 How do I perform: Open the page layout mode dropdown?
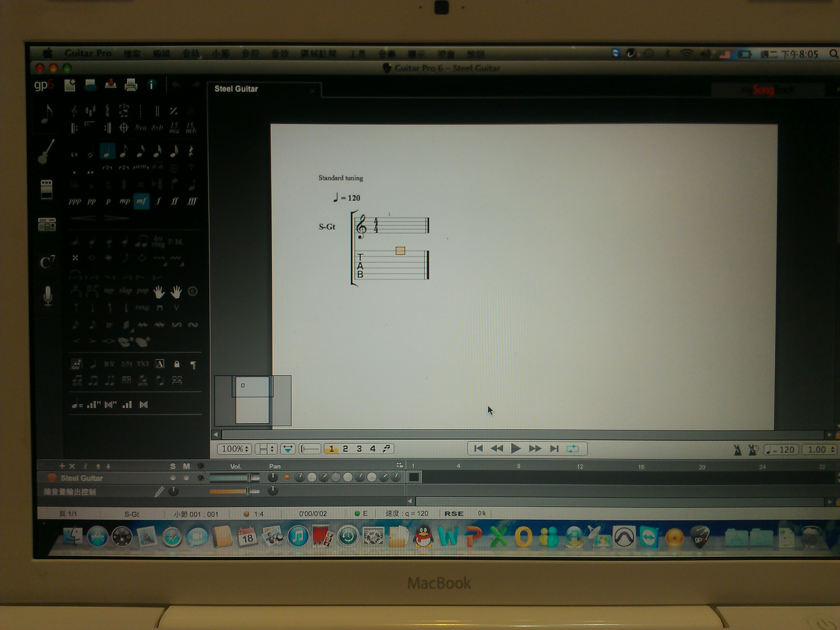266,449
